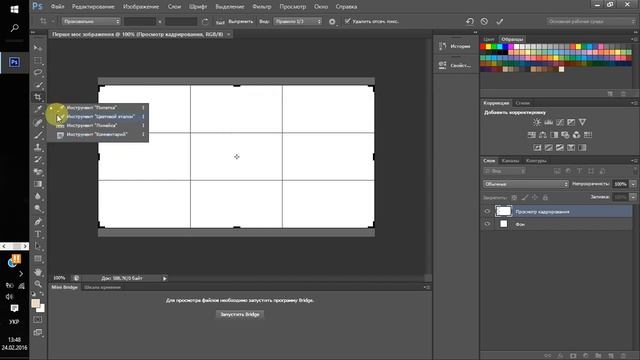Open crop gear settings
640x360 pixels.
click(x=332, y=22)
